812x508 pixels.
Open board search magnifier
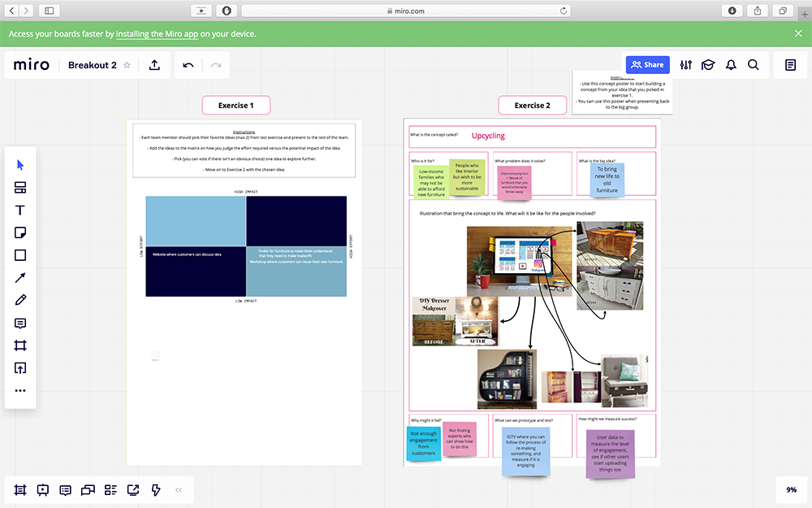point(754,65)
